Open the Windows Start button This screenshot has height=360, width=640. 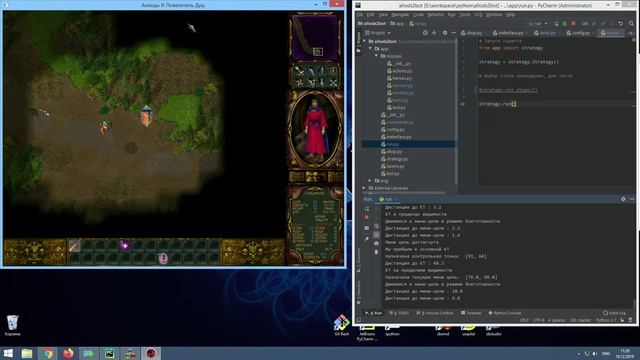(8, 353)
